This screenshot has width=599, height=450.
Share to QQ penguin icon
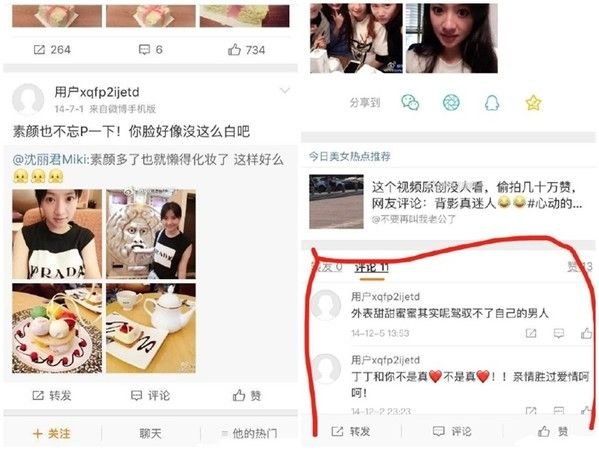[x=492, y=103]
